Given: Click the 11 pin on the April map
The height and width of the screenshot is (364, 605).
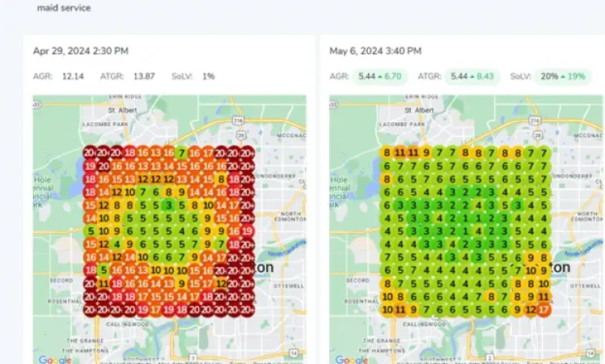Looking at the screenshot, I should point(103,284).
